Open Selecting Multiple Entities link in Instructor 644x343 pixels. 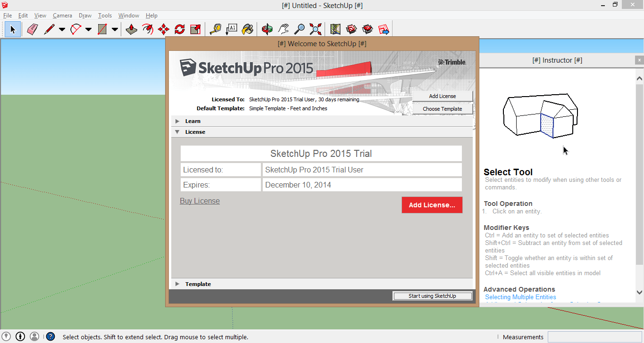520,297
